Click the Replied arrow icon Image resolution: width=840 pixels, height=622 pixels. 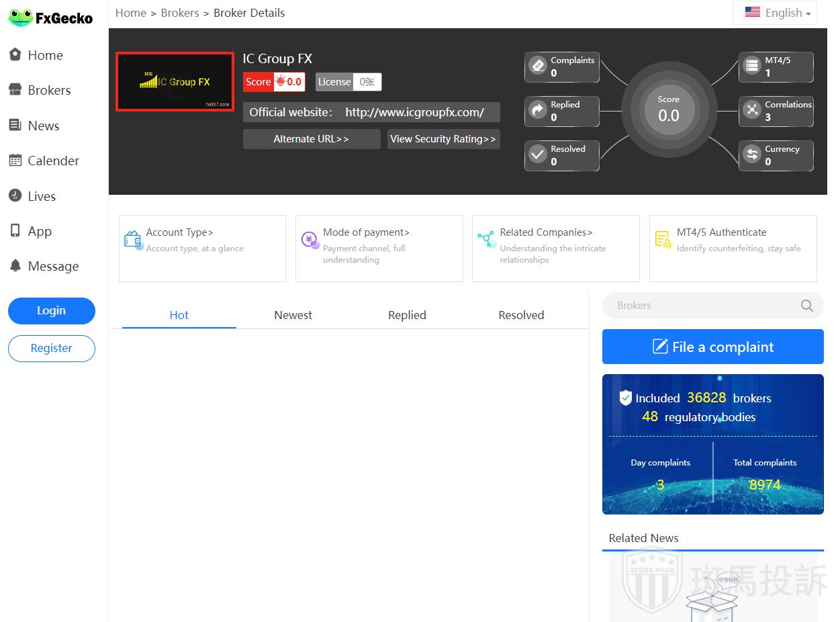[x=538, y=110]
